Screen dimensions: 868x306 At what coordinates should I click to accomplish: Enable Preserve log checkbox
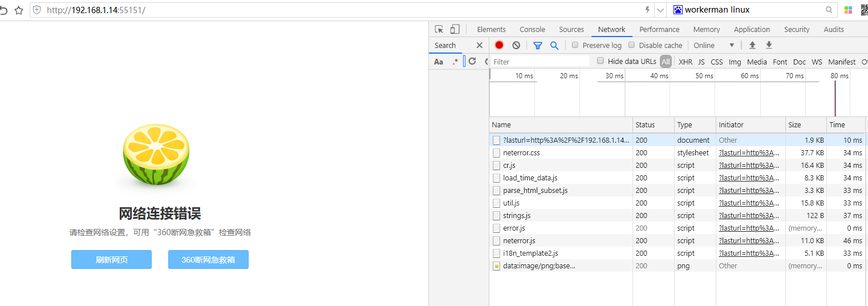(x=575, y=45)
